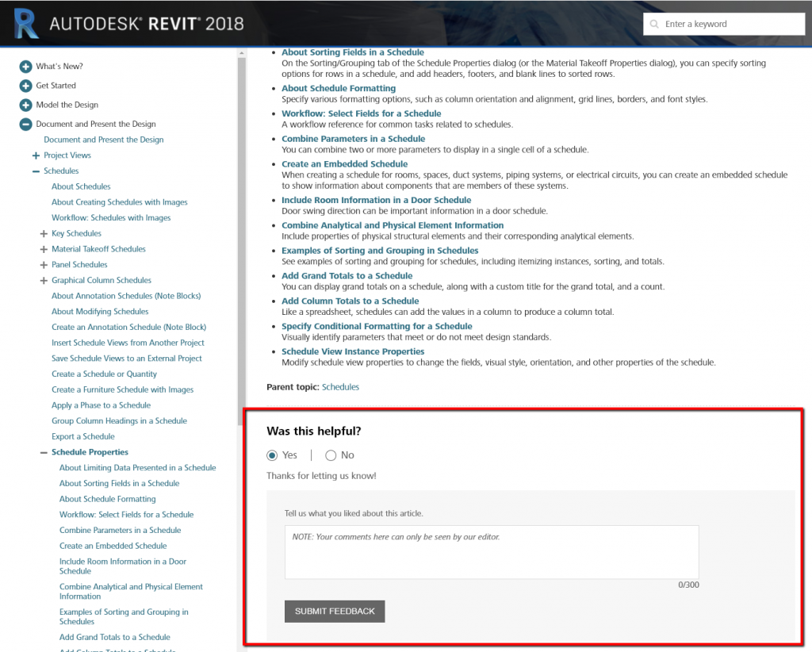812x652 pixels.
Task: Expand Graphical Column Schedules node
Action: 44,280
